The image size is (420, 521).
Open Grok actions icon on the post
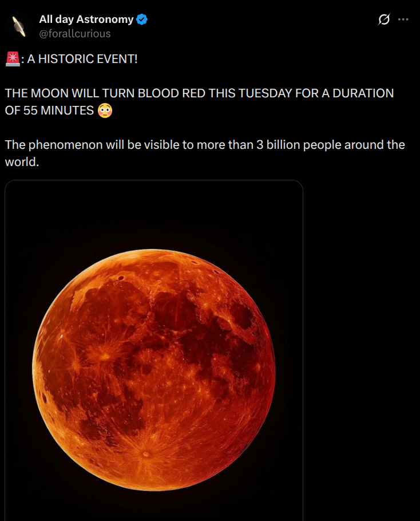tap(384, 19)
